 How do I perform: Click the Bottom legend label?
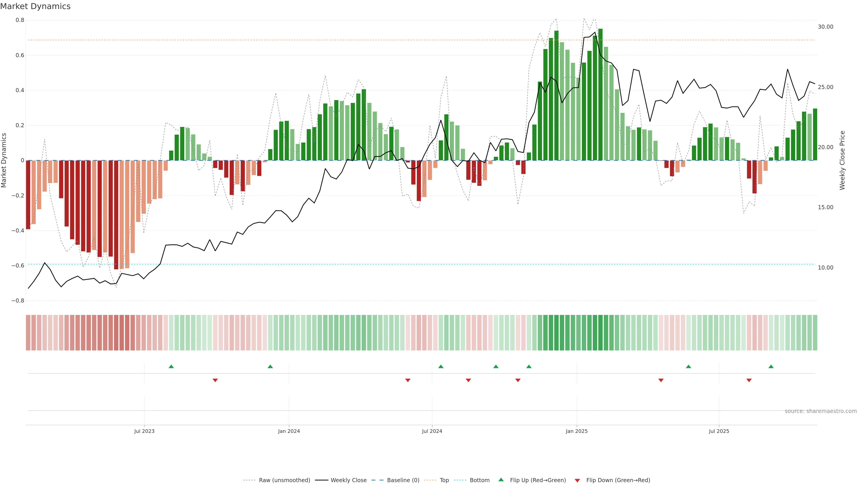pos(479,480)
